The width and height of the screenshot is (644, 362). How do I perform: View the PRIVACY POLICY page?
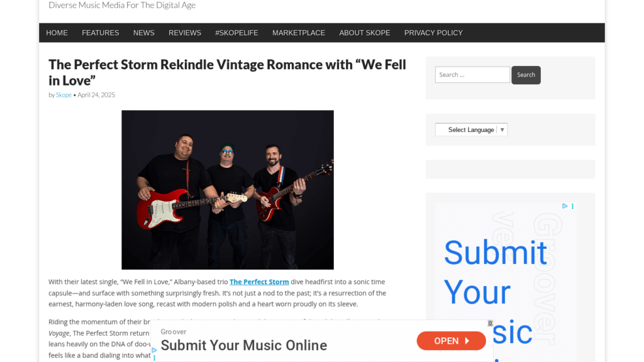point(433,33)
